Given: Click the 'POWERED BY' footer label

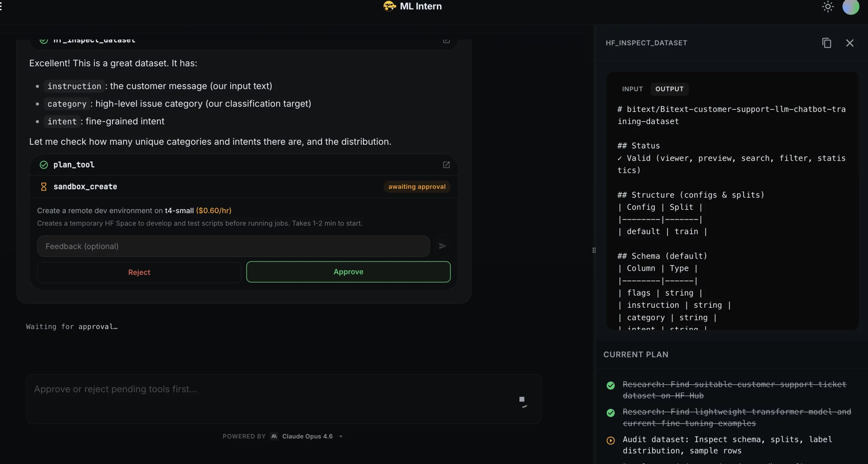Looking at the screenshot, I should [244, 437].
